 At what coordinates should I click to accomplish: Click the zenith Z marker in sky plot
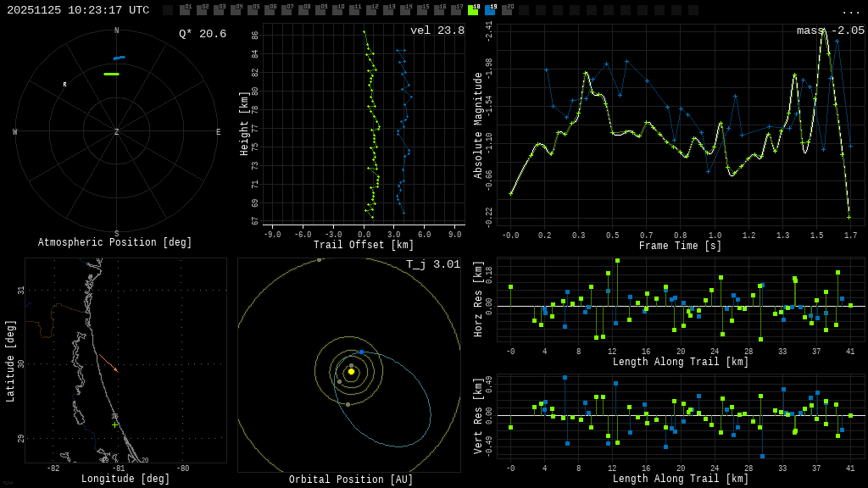click(x=117, y=132)
